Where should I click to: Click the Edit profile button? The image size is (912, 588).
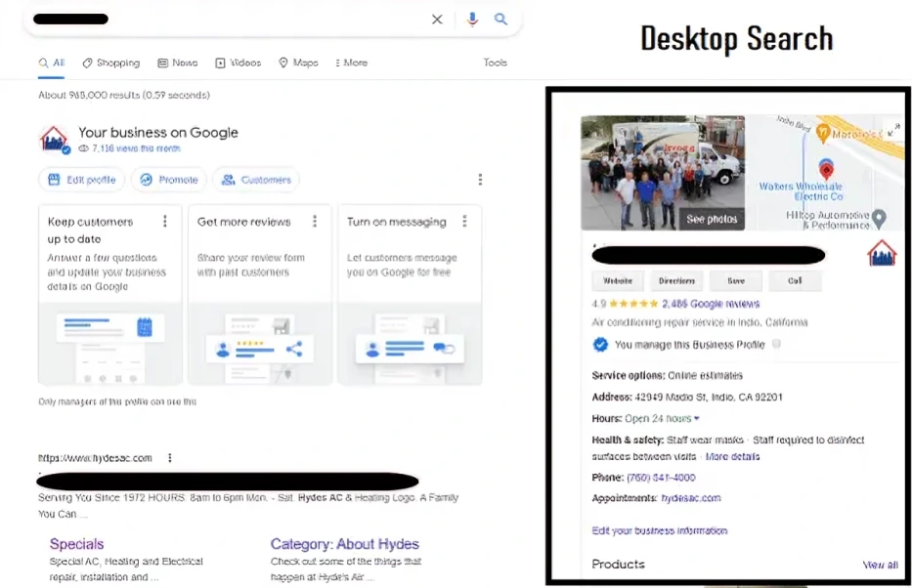pos(81,180)
